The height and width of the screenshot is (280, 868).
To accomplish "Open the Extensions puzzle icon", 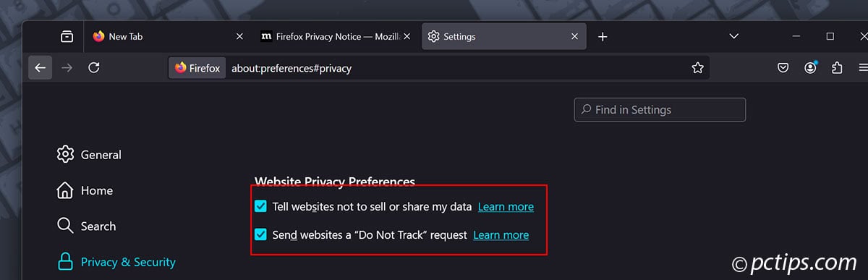I will click(x=837, y=68).
